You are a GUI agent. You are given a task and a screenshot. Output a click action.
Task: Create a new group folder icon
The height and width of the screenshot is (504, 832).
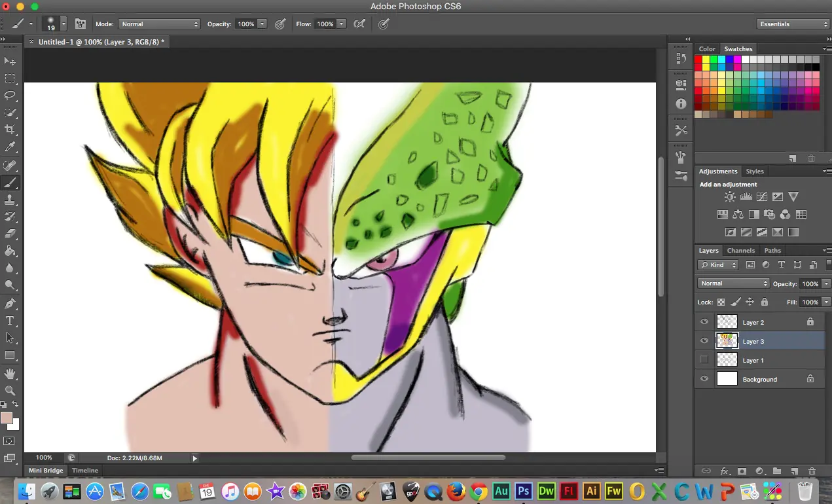pyautogui.click(x=777, y=471)
